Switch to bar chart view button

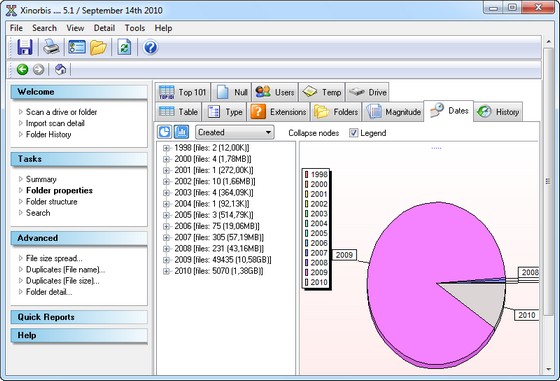pyautogui.click(x=181, y=132)
